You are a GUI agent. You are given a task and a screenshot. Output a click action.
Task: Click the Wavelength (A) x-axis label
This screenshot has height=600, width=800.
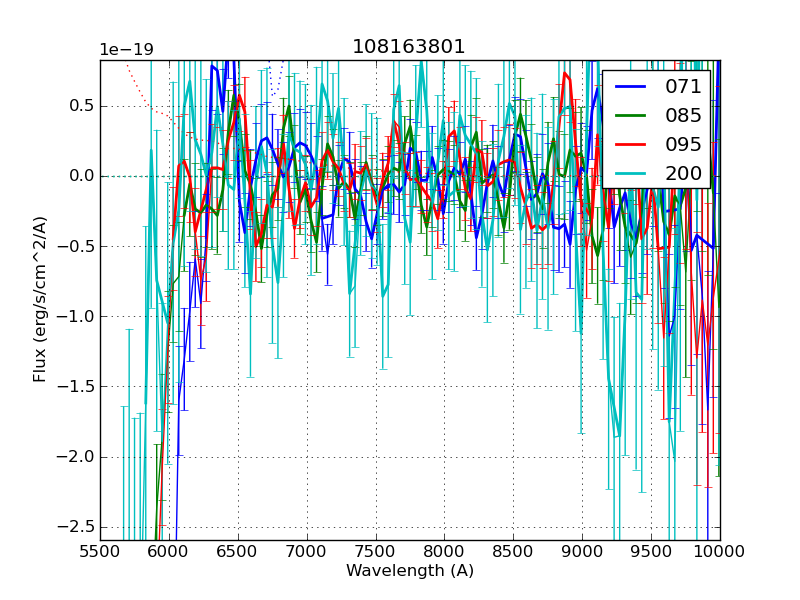coord(409,571)
